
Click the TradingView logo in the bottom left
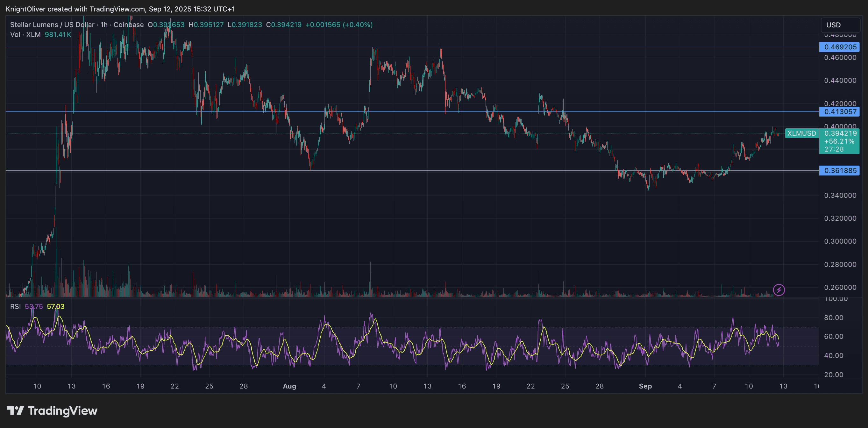coord(52,410)
